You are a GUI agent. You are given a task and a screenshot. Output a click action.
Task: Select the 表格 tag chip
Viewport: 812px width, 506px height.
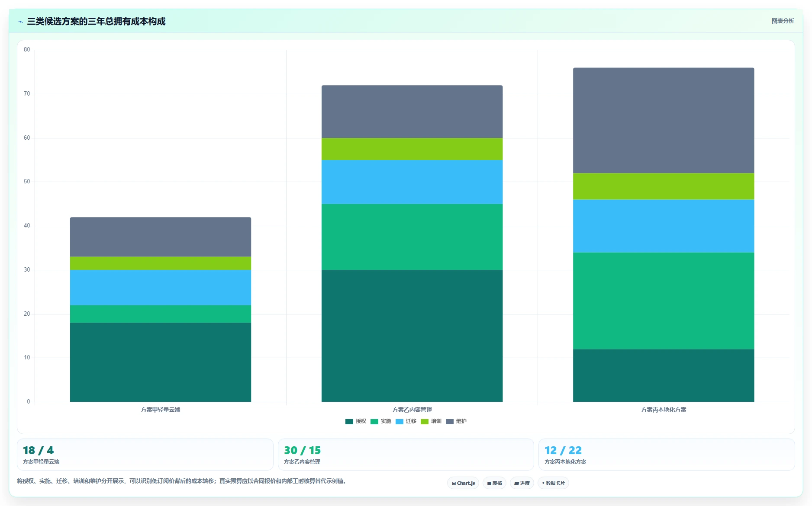pos(494,483)
